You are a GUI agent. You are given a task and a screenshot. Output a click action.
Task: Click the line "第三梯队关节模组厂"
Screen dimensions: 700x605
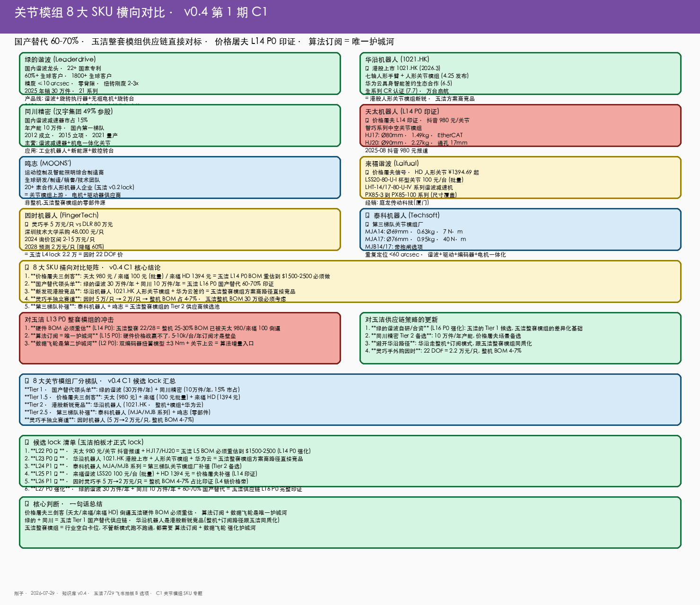click(397, 225)
